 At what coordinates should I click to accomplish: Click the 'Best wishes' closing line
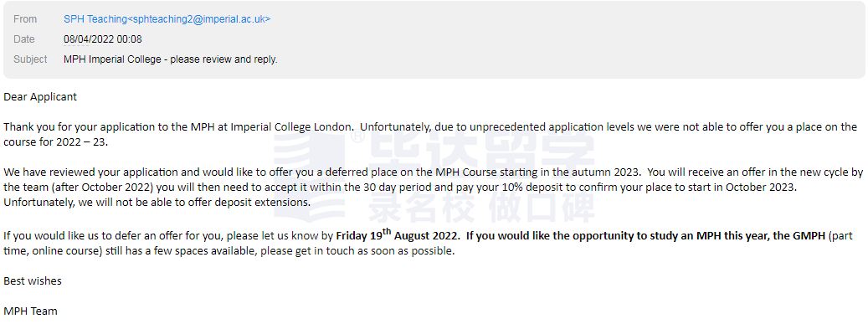tap(33, 280)
